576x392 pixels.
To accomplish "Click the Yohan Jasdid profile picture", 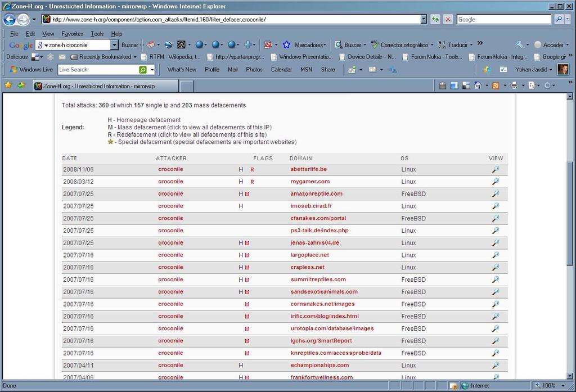I will click(x=562, y=69).
